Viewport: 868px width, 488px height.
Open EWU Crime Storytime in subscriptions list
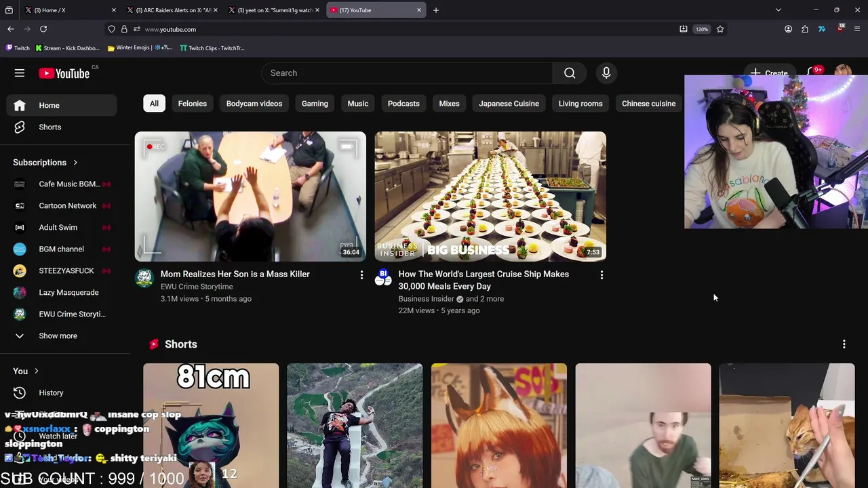pos(62,314)
